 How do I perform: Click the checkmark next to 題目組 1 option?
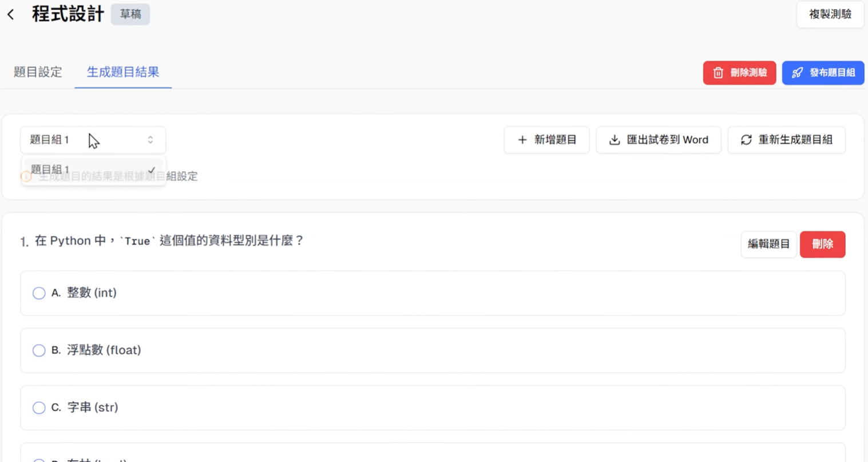[x=152, y=169]
